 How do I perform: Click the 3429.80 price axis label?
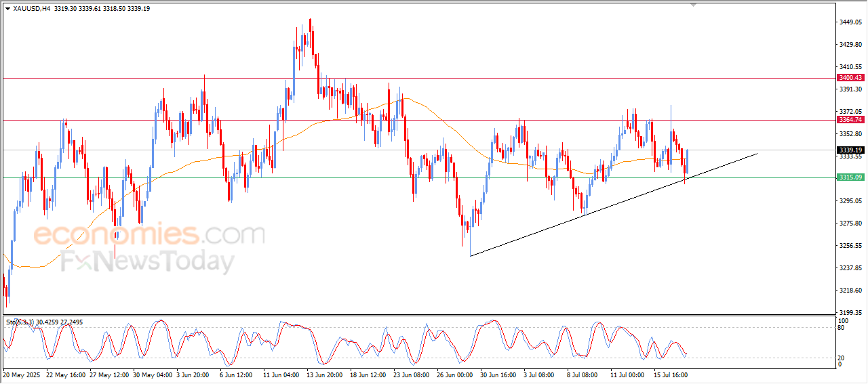pyautogui.click(x=850, y=45)
